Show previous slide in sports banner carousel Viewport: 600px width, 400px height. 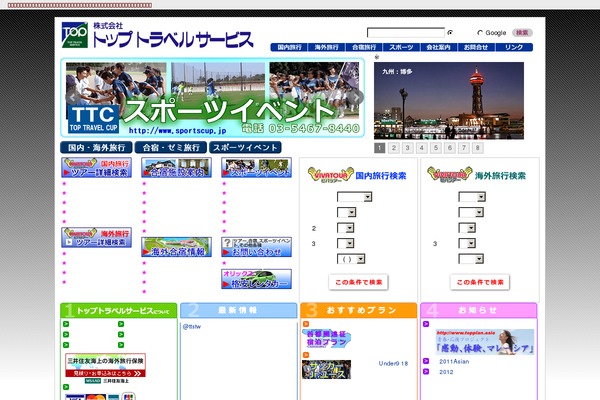pyautogui.click(x=72, y=98)
